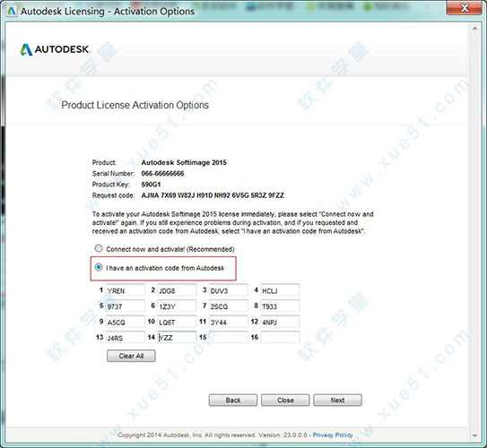The height and width of the screenshot is (448, 487).
Task: Click the scrollbar up arrow
Action: [474, 29]
